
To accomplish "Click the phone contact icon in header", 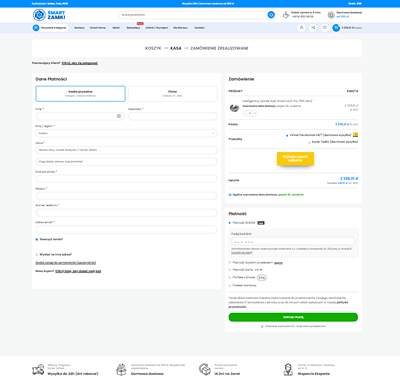I will coord(286,15).
